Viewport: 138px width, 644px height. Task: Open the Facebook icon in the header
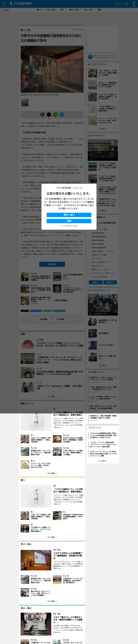[x=117, y=4]
